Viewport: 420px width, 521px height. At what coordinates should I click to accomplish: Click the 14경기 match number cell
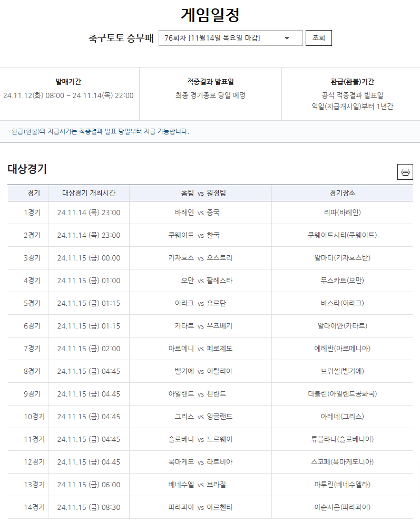(x=33, y=507)
